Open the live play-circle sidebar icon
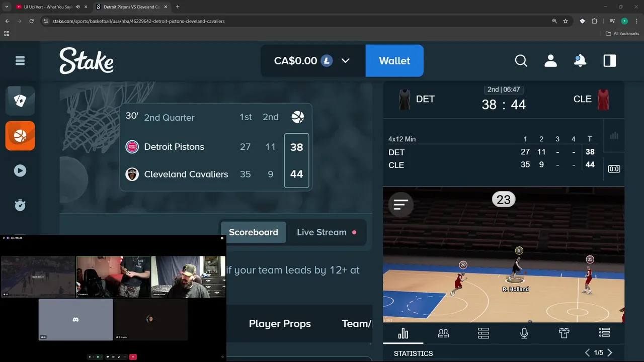Image resolution: width=644 pixels, height=362 pixels. click(x=20, y=170)
